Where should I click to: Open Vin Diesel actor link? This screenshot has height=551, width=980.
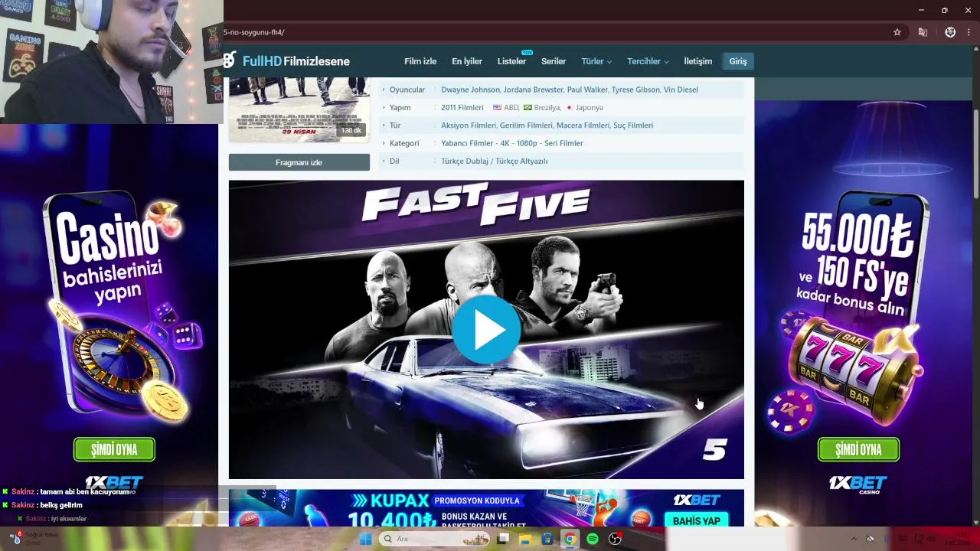(x=681, y=90)
